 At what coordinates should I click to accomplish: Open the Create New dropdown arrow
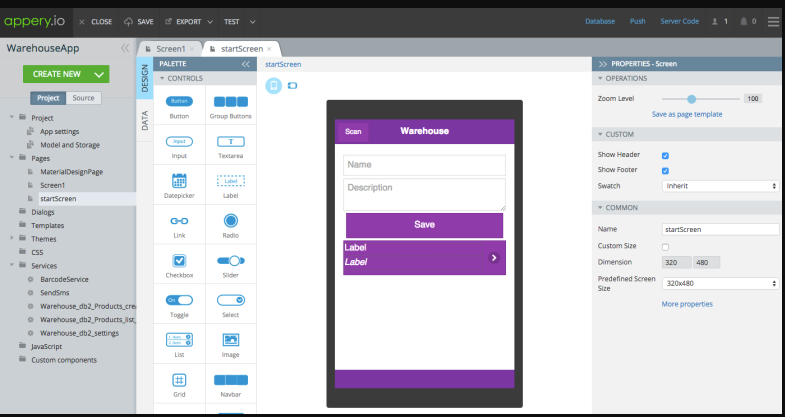(99, 75)
